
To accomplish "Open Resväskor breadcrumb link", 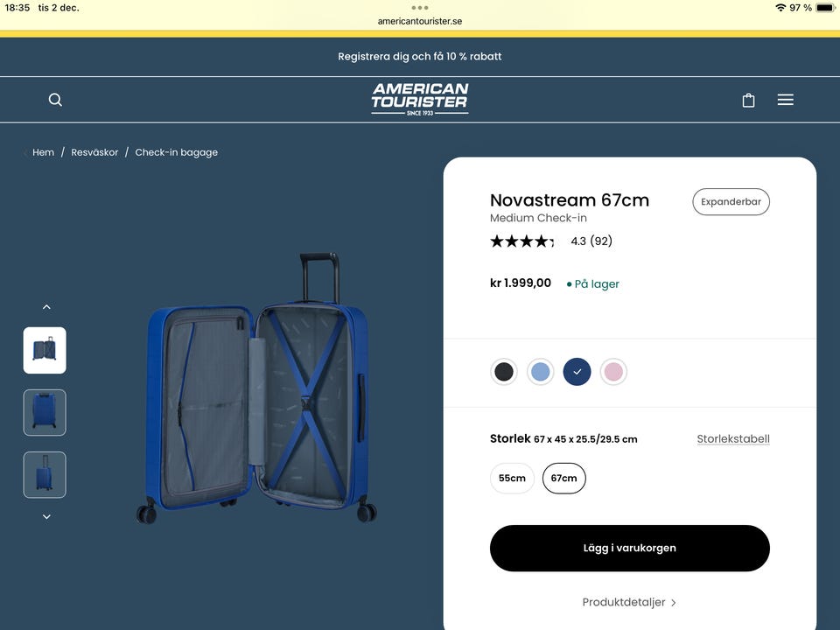I will pos(94,152).
